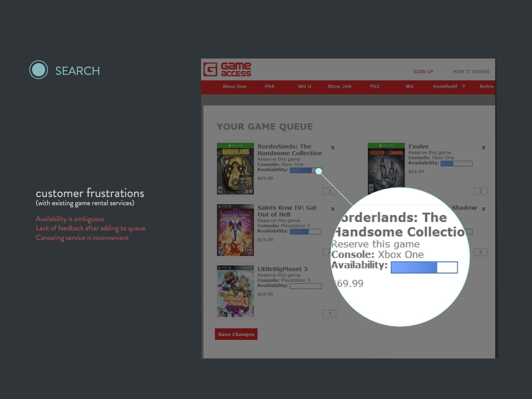Select the Wii U menu item
The width and height of the screenshot is (532, 399).
point(305,86)
